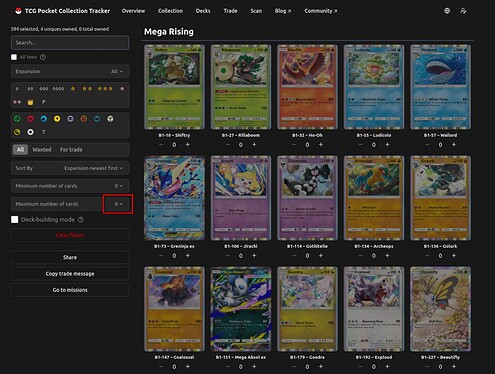The height and width of the screenshot is (374, 495).
Task: Open the Archeops card image
Action: (374, 198)
